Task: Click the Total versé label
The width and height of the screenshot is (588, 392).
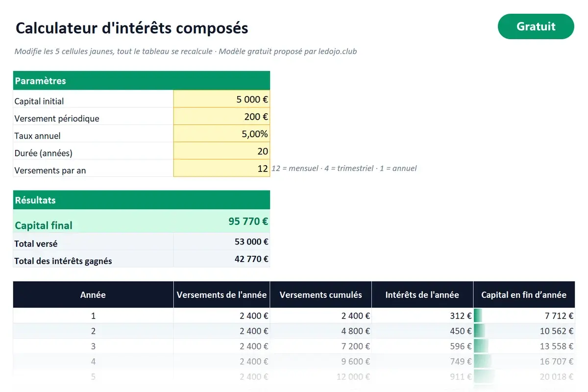Action: coord(36,244)
